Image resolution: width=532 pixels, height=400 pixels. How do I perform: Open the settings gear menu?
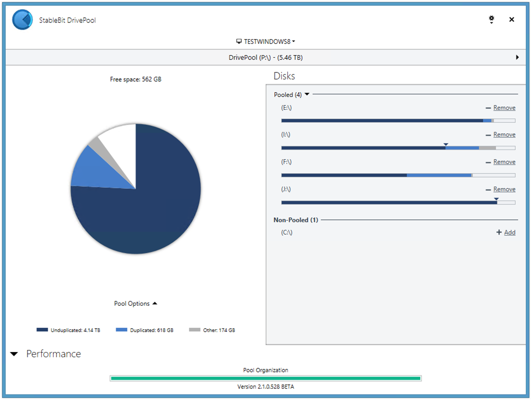[x=491, y=19]
